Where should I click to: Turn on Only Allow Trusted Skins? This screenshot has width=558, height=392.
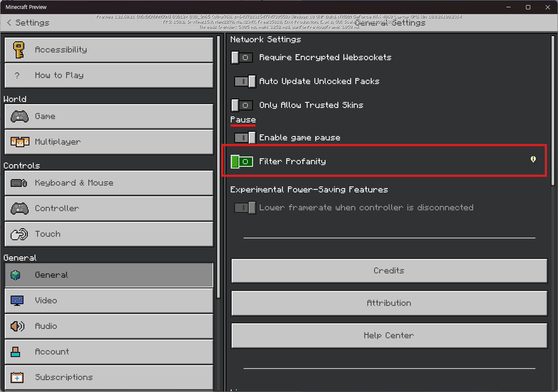point(242,105)
